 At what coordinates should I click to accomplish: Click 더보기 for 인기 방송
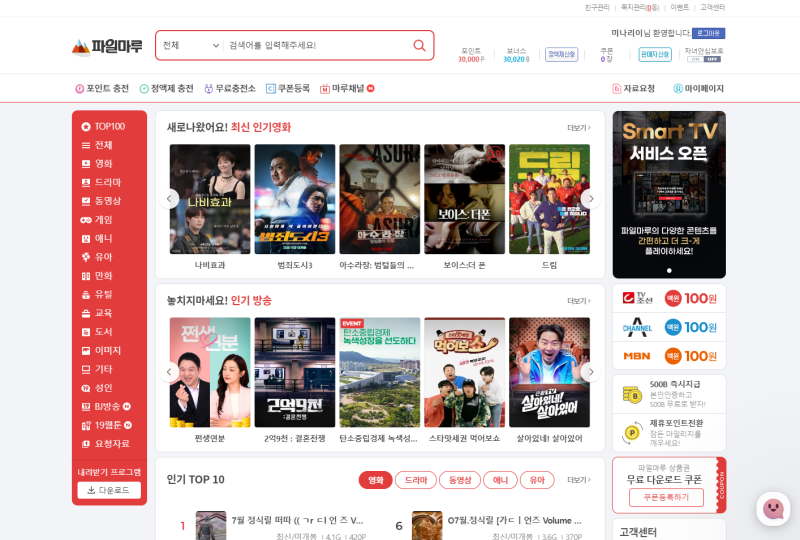(x=579, y=301)
